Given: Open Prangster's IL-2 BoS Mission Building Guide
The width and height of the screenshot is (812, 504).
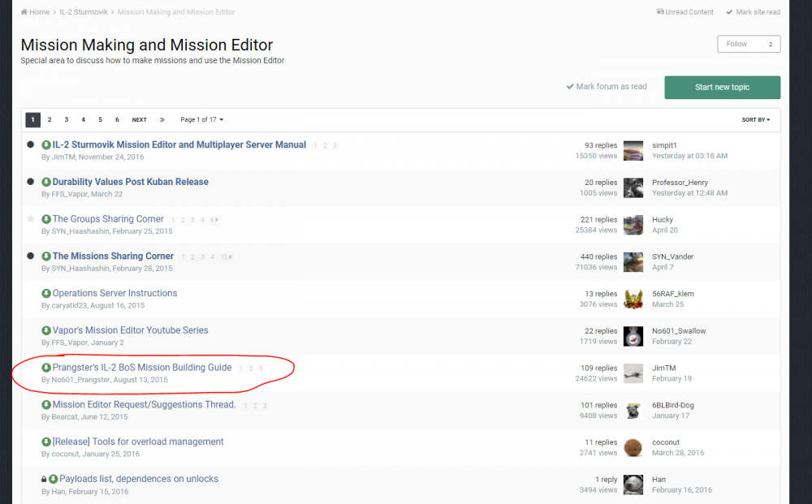Looking at the screenshot, I should click(x=142, y=368).
